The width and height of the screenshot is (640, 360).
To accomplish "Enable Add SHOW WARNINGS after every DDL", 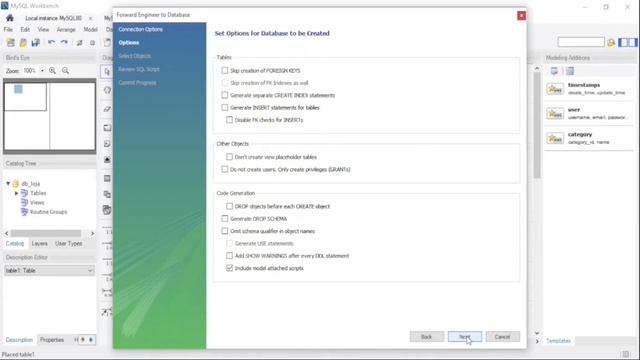I will tap(229, 256).
